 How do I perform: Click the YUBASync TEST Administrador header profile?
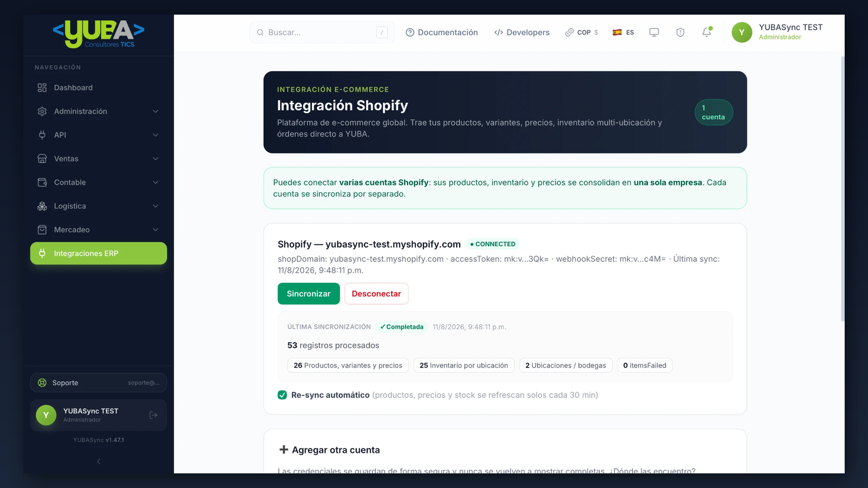coord(778,33)
